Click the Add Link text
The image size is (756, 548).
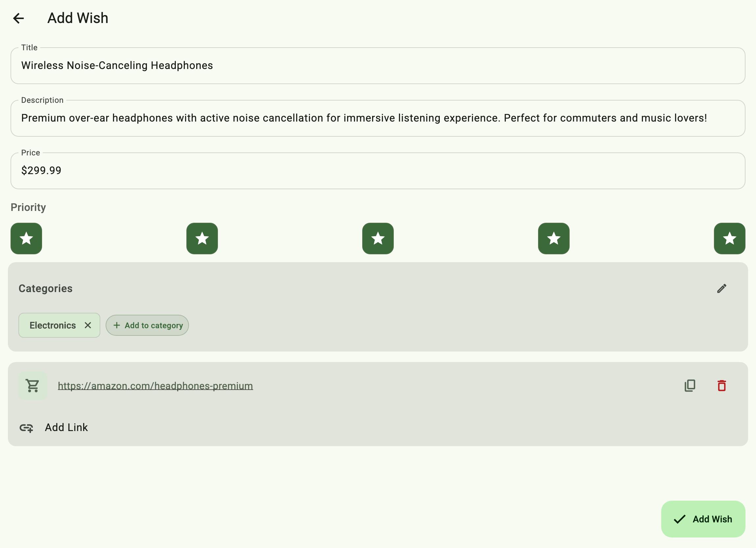(x=66, y=427)
